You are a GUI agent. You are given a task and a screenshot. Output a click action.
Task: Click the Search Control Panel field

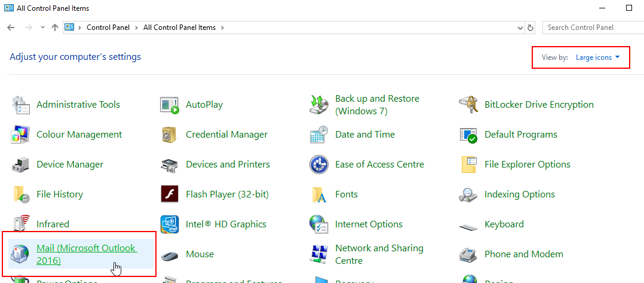tap(593, 28)
